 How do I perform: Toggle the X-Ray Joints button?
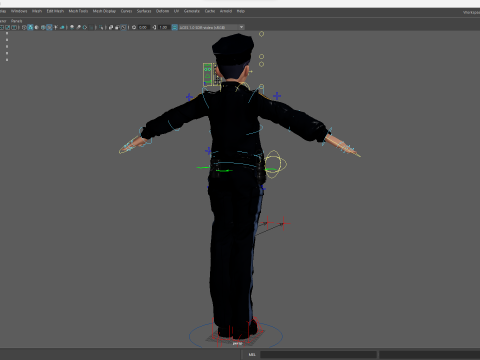coord(124,27)
